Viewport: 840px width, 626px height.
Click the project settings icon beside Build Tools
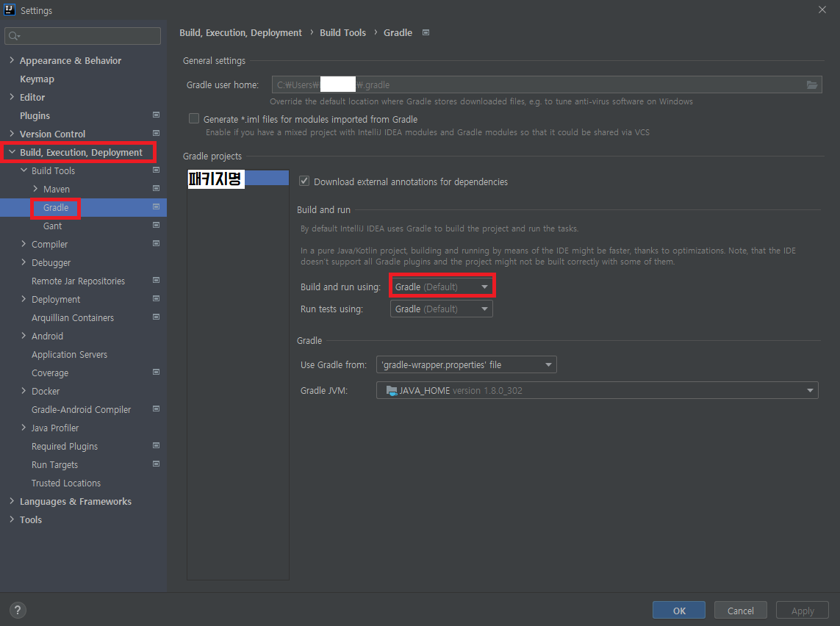click(x=157, y=170)
